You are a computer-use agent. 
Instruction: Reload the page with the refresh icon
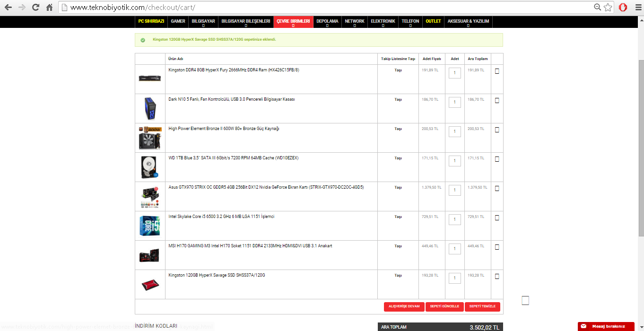[35, 8]
